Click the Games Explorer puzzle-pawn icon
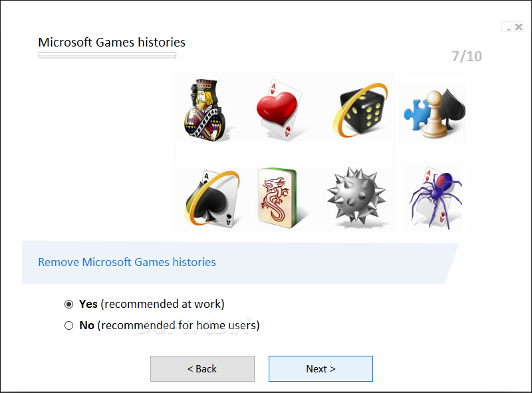Screen dimensions: 532x393 pos(434,112)
